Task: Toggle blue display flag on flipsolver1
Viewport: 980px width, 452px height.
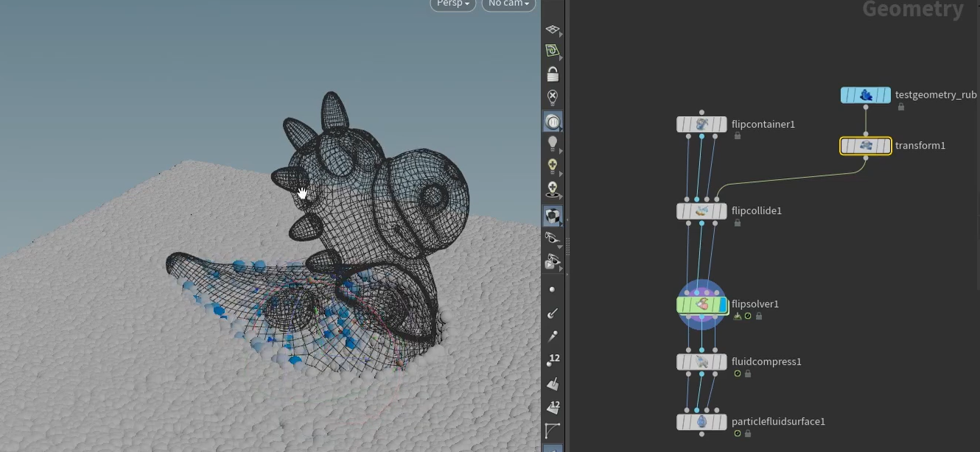Action: point(723,304)
